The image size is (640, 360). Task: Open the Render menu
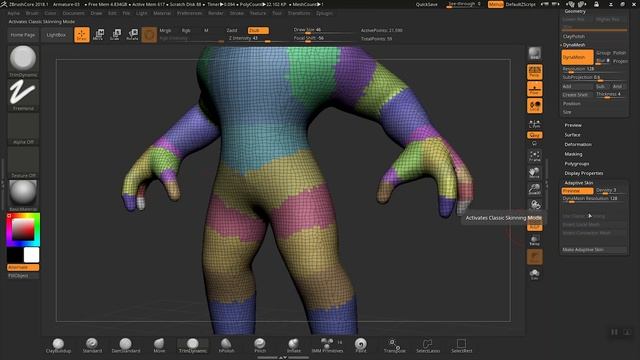click(x=216, y=13)
